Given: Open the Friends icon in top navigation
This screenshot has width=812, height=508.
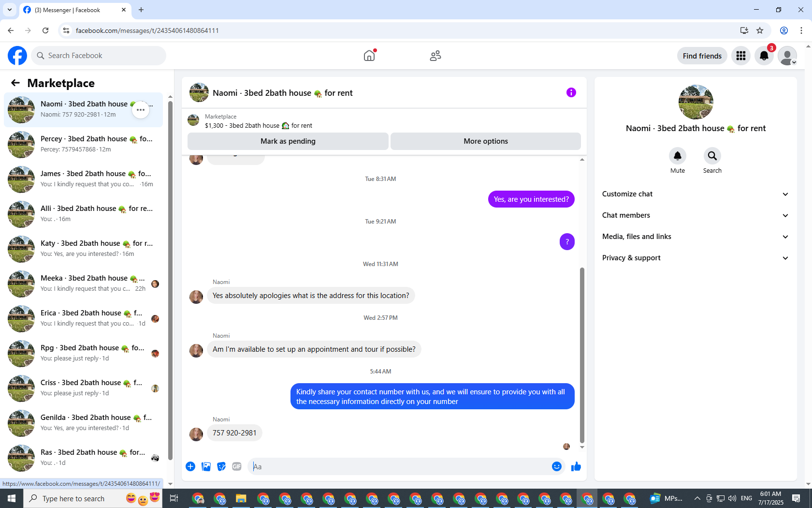Looking at the screenshot, I should point(435,56).
